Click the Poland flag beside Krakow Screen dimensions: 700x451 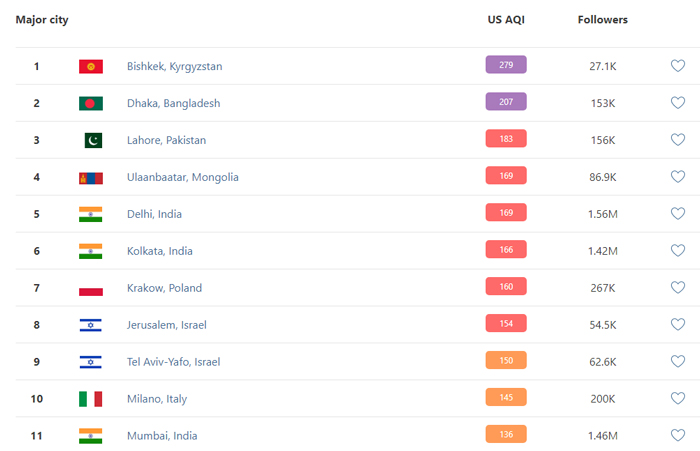coord(91,288)
